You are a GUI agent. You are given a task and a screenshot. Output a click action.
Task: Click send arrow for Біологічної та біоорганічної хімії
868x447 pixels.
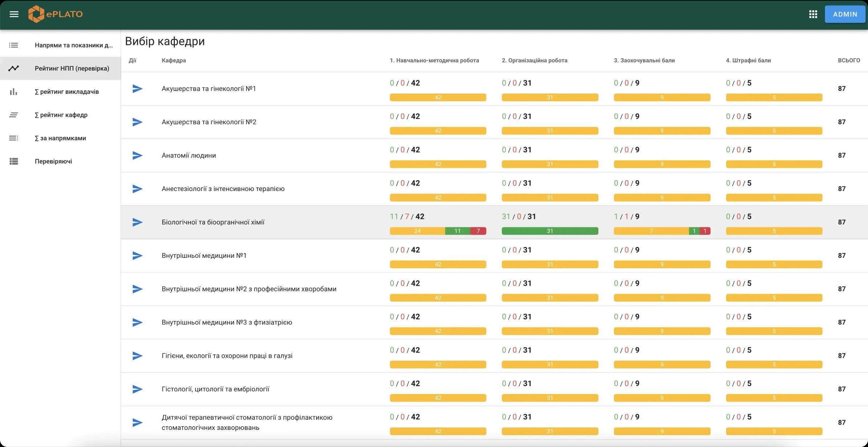coord(137,222)
